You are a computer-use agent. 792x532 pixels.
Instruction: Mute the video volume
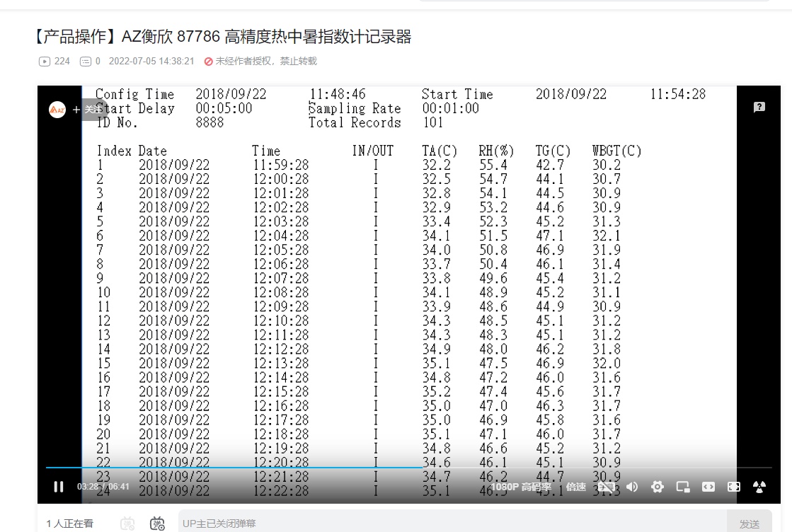[632, 487]
